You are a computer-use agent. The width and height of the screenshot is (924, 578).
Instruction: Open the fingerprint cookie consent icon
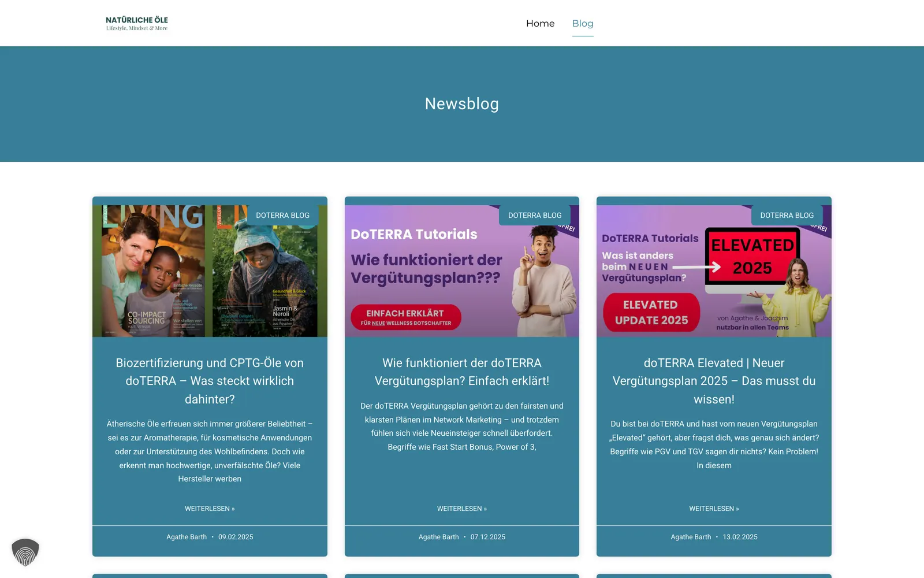pyautogui.click(x=25, y=552)
